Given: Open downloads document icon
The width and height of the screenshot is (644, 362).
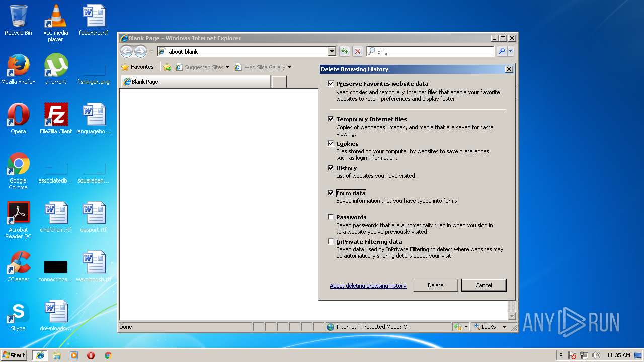Looking at the screenshot, I should tap(56, 316).
